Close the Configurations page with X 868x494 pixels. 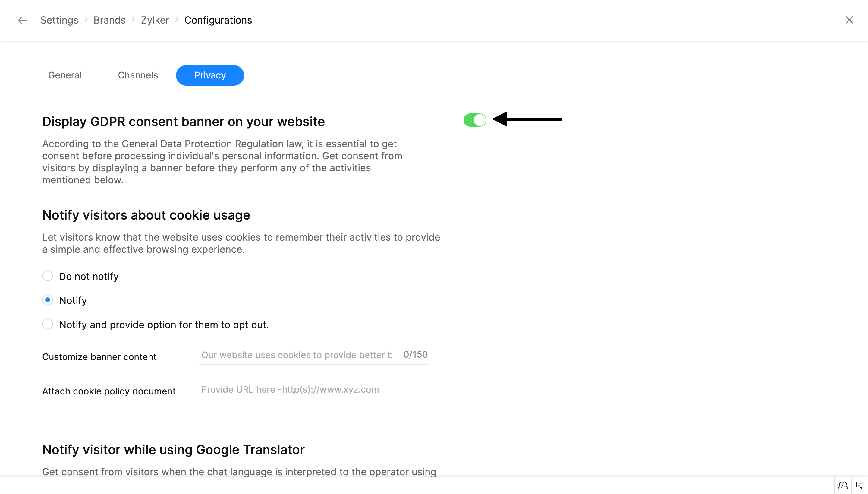point(849,20)
